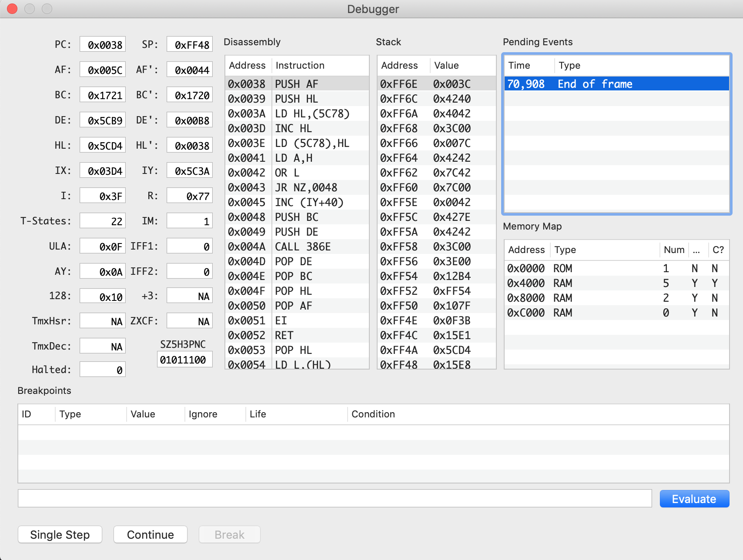Select memory map row 0x8000 RAM

coord(617,297)
